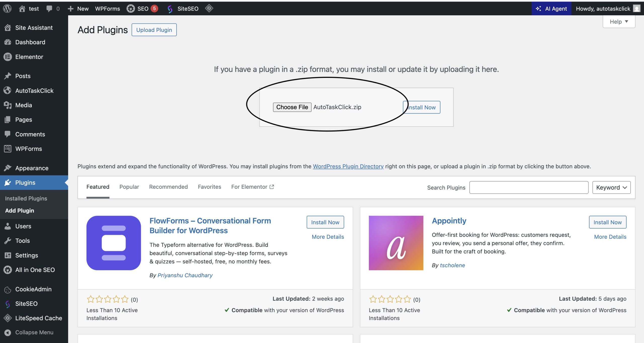Image resolution: width=644 pixels, height=343 pixels.
Task: Open WPForms in the admin bar
Action: 107,9
